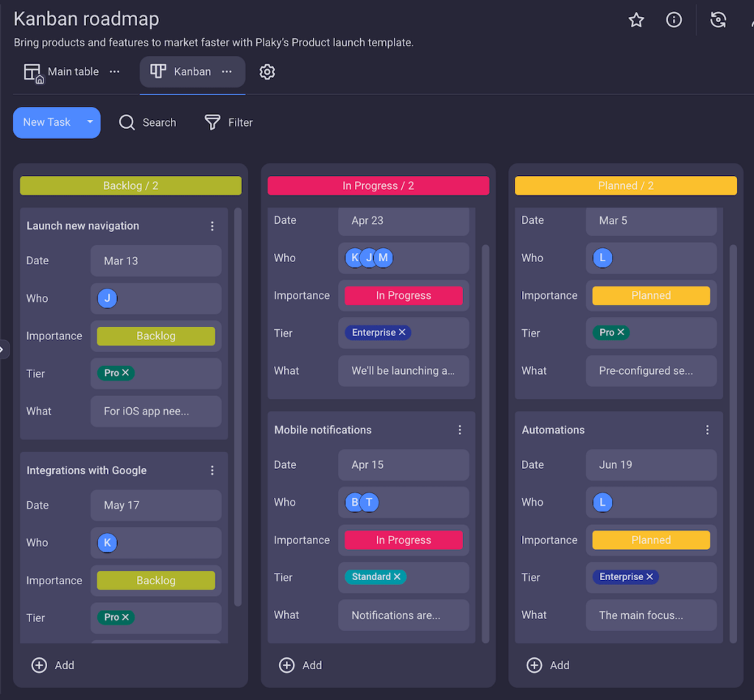Open the Mobile notifications card menu
The height and width of the screenshot is (700, 754).
(460, 429)
